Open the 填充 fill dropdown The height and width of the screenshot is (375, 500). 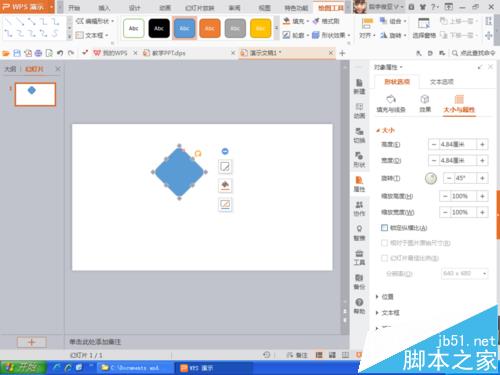296,21
